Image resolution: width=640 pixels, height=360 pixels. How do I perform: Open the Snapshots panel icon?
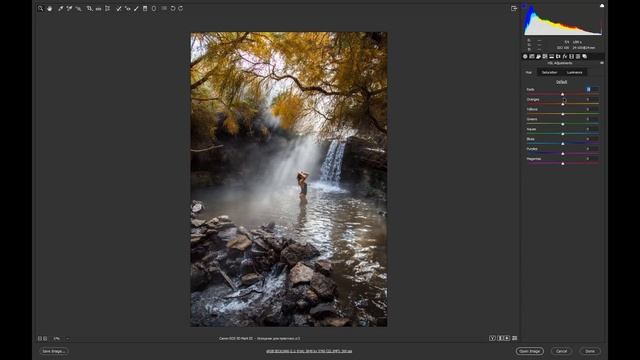coord(584,56)
